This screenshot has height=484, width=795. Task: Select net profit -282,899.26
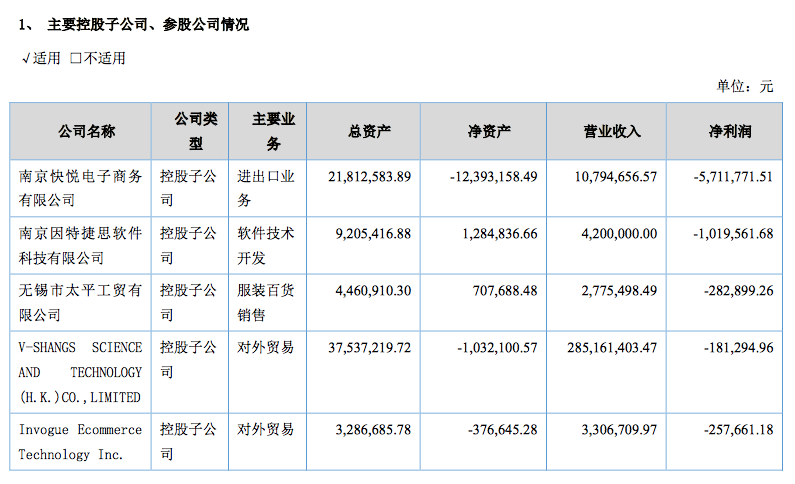[x=739, y=290]
